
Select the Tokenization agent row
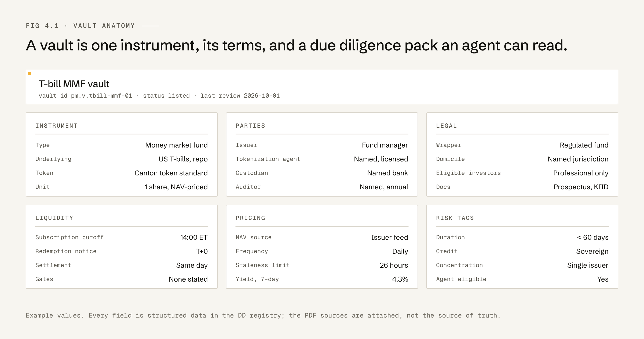tap(322, 159)
